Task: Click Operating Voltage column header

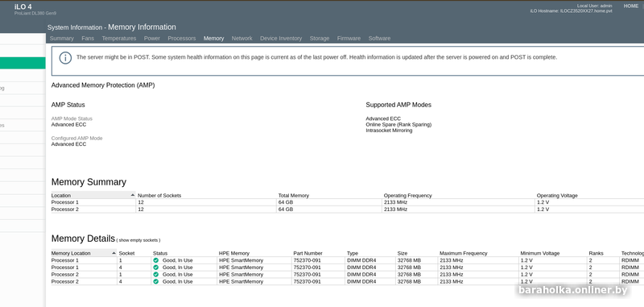Action: click(557, 196)
